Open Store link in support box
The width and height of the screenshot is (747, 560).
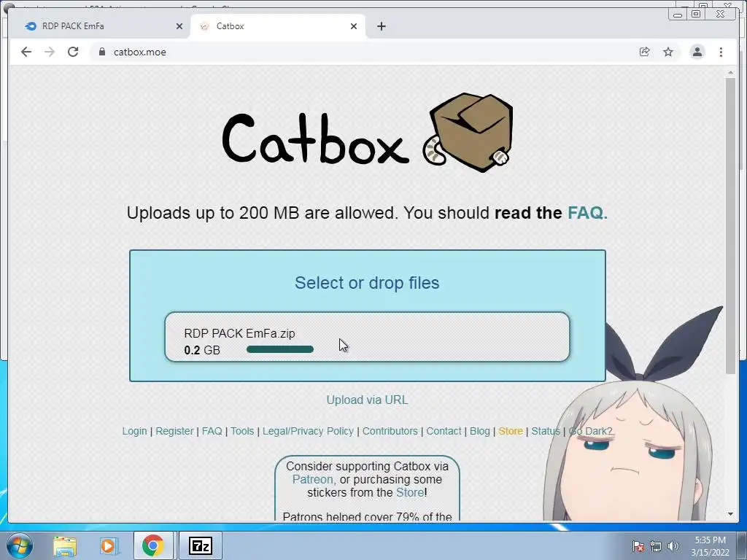[x=410, y=492]
